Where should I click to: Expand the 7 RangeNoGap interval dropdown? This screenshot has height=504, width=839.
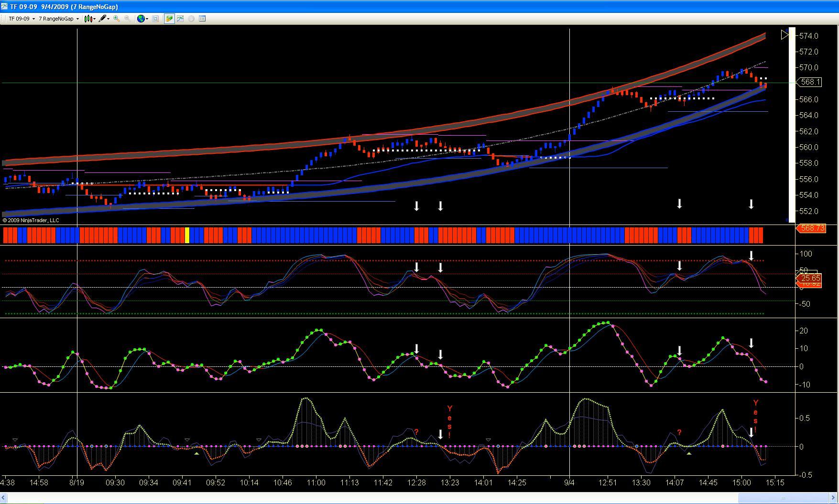[59, 19]
